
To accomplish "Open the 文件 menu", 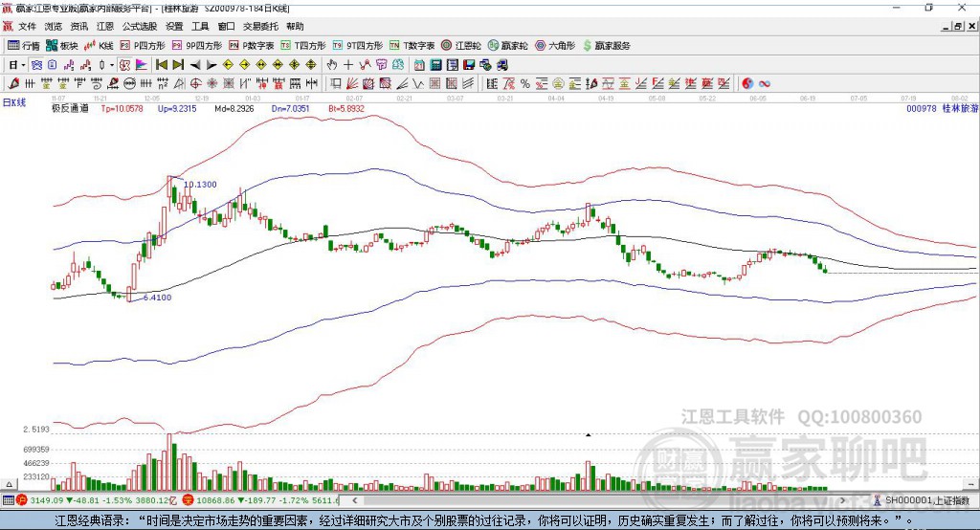I will click(x=27, y=26).
